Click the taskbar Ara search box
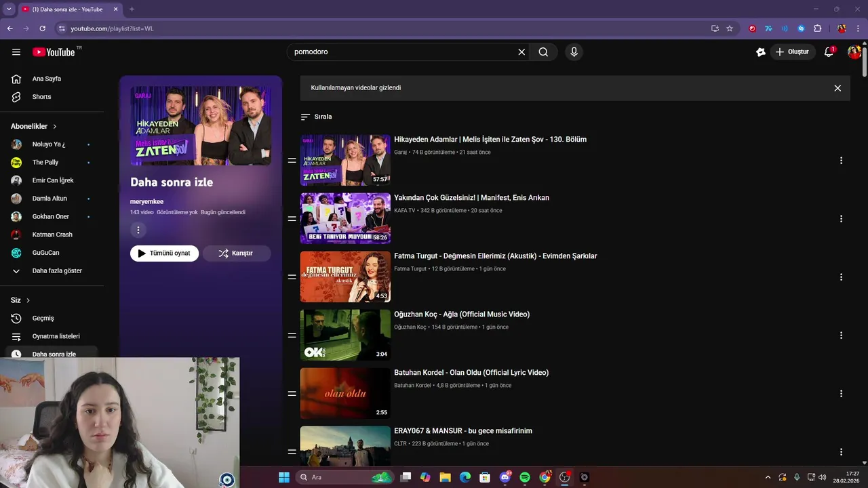Viewport: 868px width, 488px height. click(346, 477)
